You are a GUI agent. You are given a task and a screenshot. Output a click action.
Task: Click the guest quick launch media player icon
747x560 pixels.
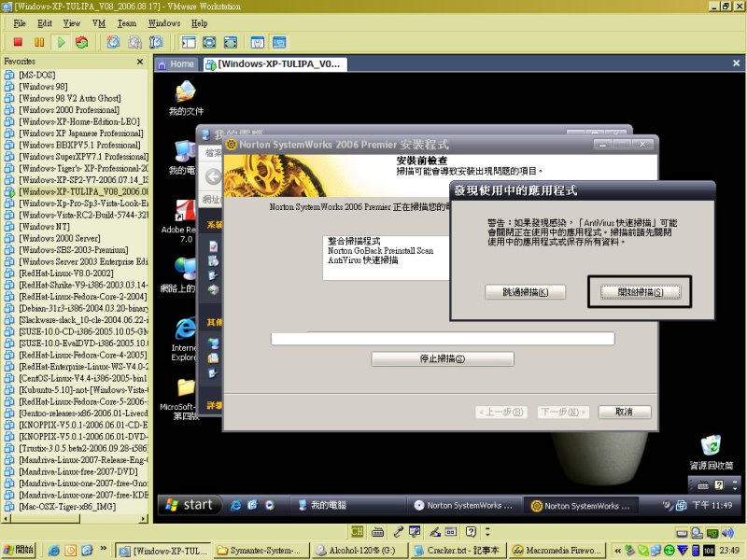(x=270, y=505)
